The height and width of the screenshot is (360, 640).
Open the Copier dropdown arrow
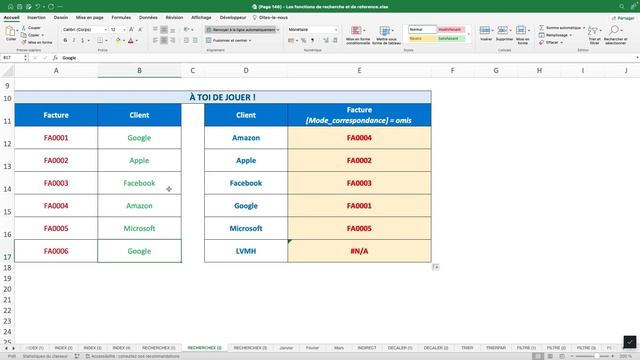coord(42,35)
